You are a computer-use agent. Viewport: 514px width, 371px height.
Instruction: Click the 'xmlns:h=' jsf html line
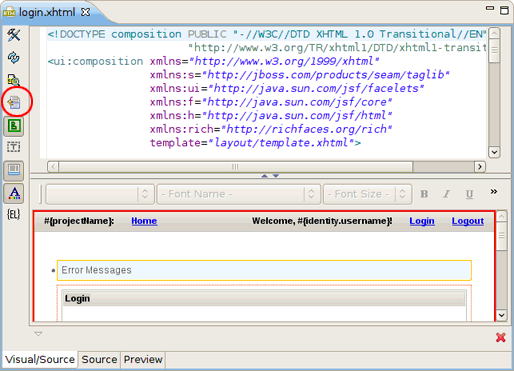tap(271, 116)
